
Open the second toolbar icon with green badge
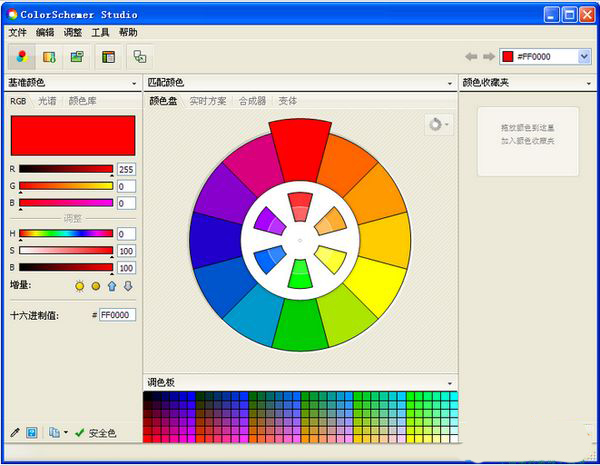pos(49,57)
